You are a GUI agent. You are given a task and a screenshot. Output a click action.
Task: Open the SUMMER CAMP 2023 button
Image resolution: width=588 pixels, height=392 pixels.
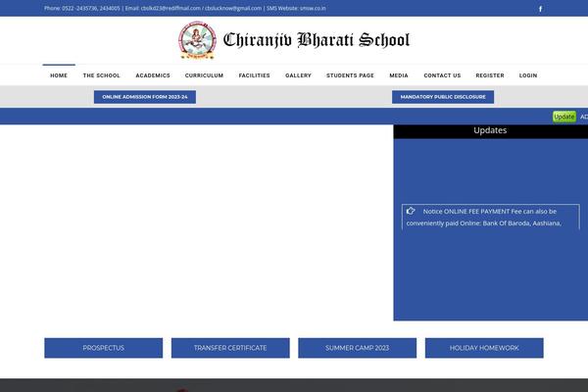[357, 348]
